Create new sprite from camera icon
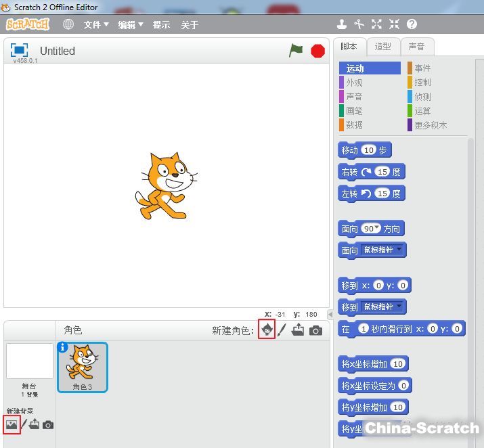This screenshot has height=448, width=484. click(x=315, y=330)
